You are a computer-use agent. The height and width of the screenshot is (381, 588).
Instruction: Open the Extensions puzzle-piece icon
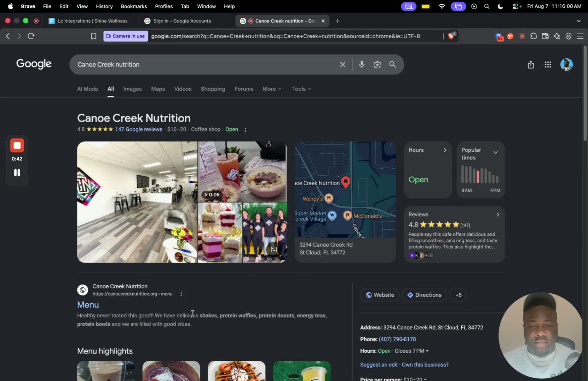coord(534,36)
